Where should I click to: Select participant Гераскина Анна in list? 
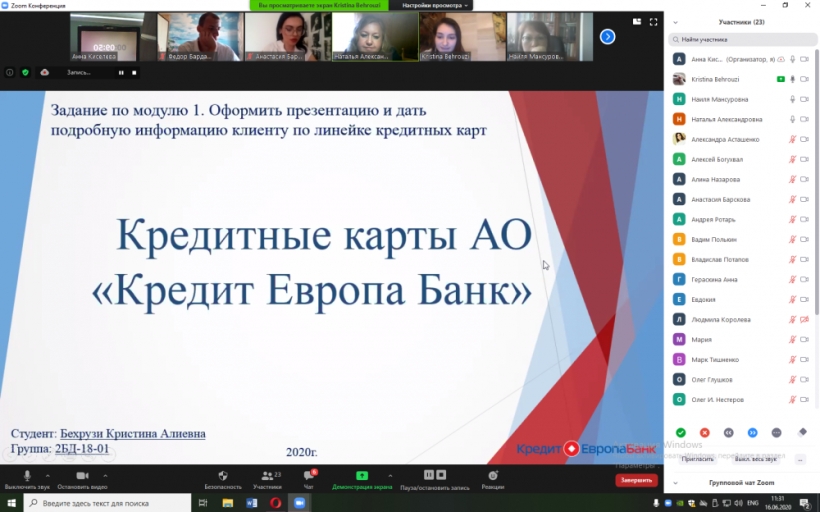tap(742, 279)
